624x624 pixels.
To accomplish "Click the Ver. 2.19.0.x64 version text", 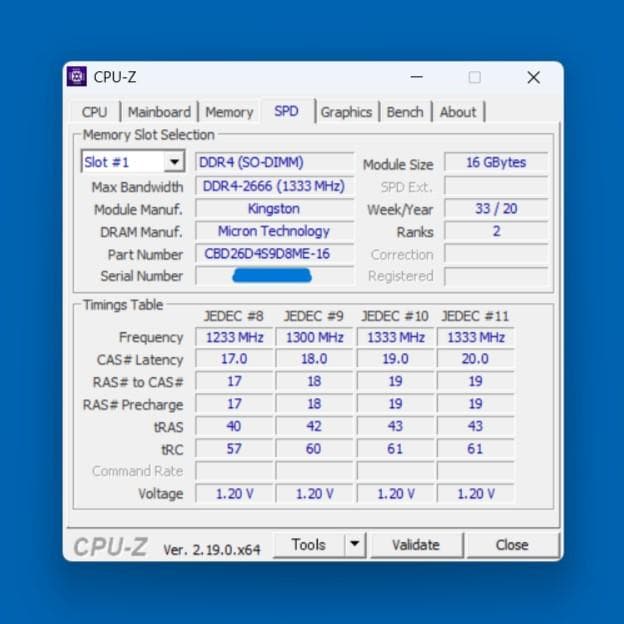I will [212, 550].
